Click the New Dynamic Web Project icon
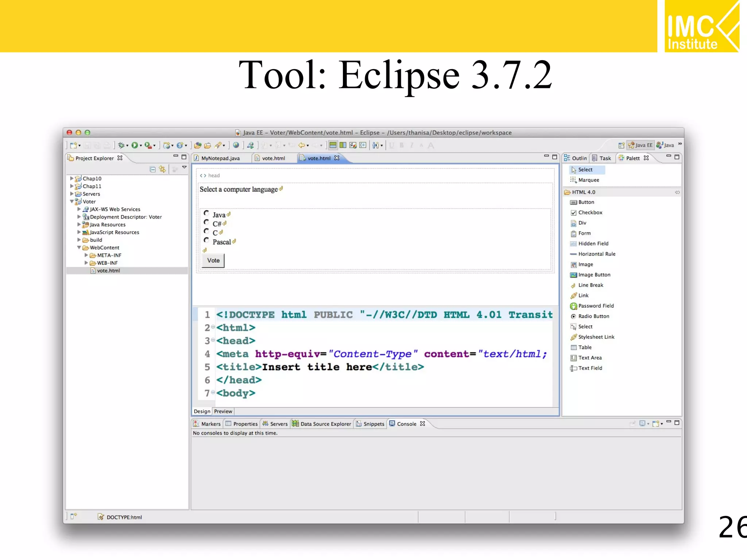This screenshot has width=747, height=560. pos(167,145)
